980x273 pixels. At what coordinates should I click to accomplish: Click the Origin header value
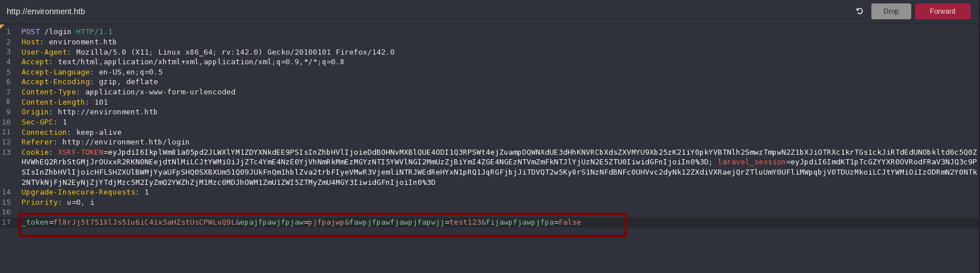(107, 112)
